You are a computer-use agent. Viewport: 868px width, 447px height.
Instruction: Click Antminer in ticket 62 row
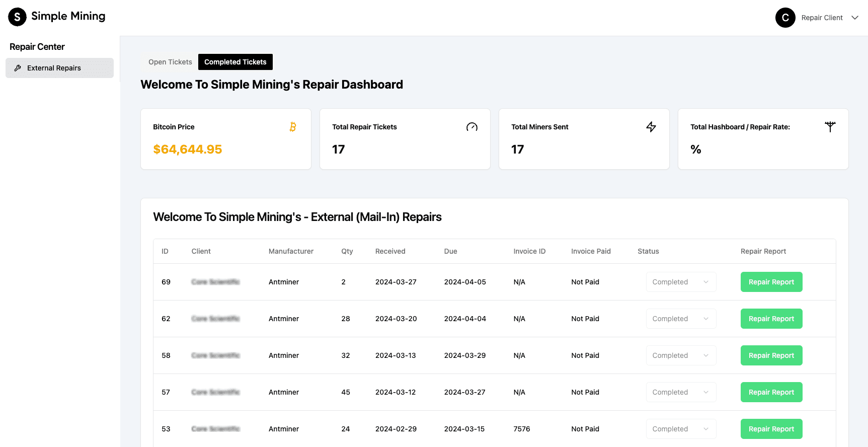[284, 319]
